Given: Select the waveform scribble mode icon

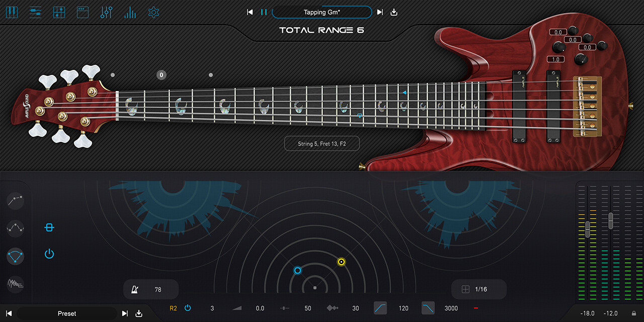Looking at the screenshot, I should [x=16, y=284].
